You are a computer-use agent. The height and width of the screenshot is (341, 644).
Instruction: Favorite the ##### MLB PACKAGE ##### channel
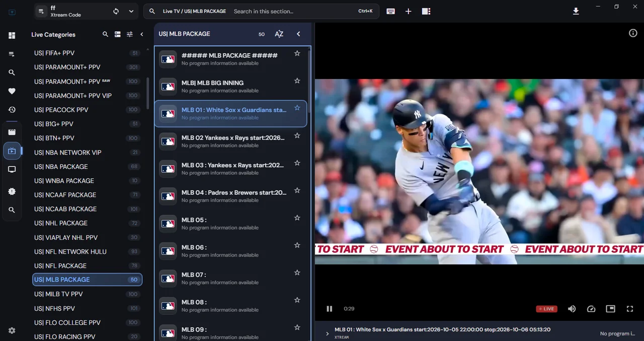point(297,53)
